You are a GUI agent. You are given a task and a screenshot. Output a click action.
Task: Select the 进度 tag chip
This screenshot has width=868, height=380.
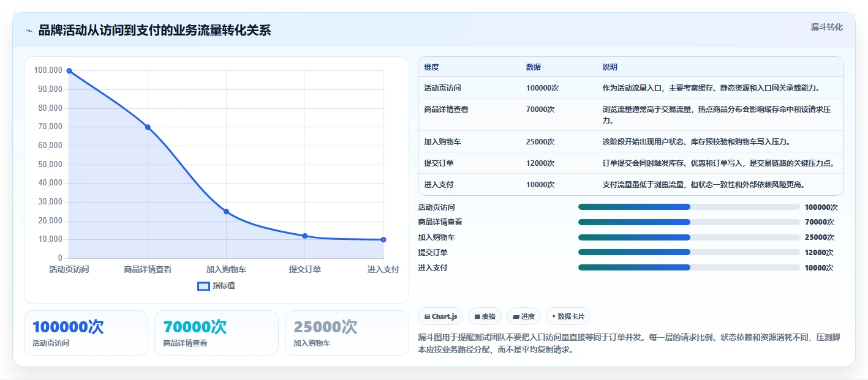click(x=524, y=316)
